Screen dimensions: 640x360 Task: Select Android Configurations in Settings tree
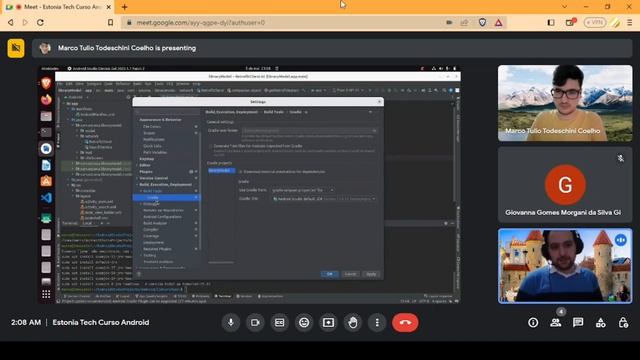pyautogui.click(x=162, y=217)
